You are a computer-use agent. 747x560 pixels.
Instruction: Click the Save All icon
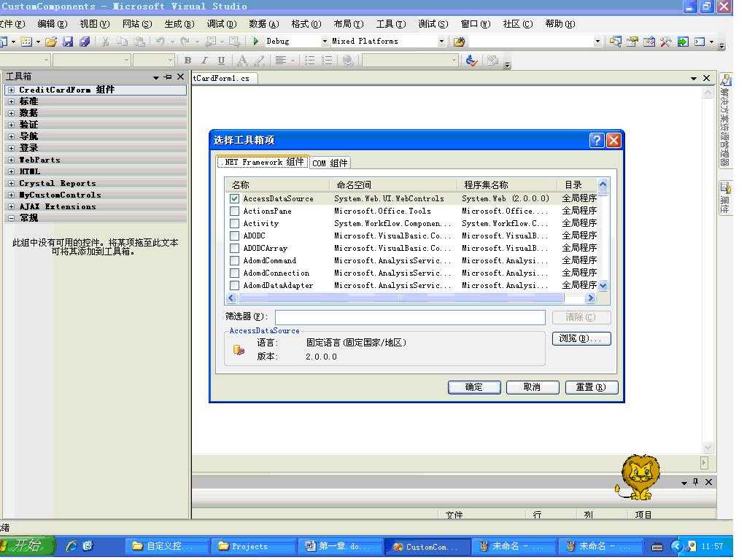click(85, 42)
